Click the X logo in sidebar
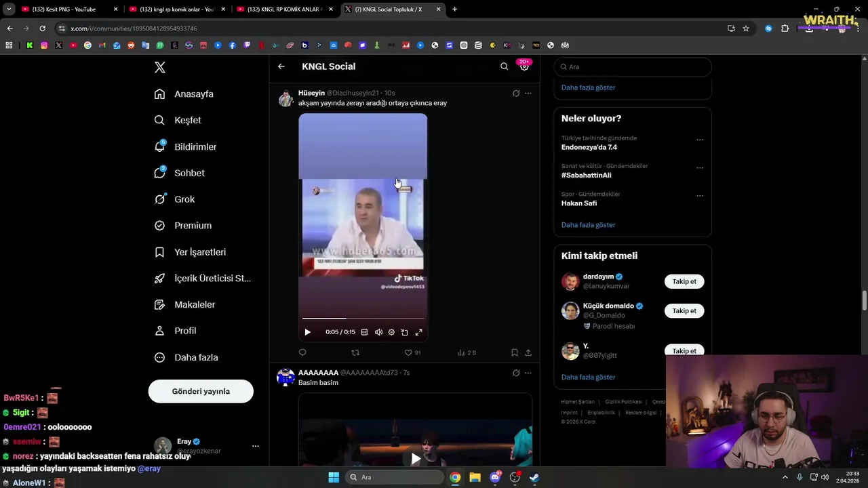868x488 pixels. pos(160,67)
